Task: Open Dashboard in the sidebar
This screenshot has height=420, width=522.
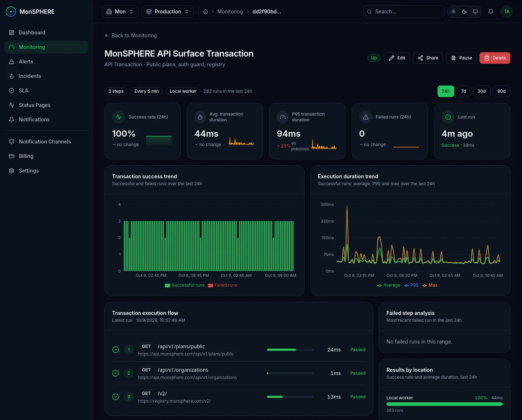Action: [46, 33]
